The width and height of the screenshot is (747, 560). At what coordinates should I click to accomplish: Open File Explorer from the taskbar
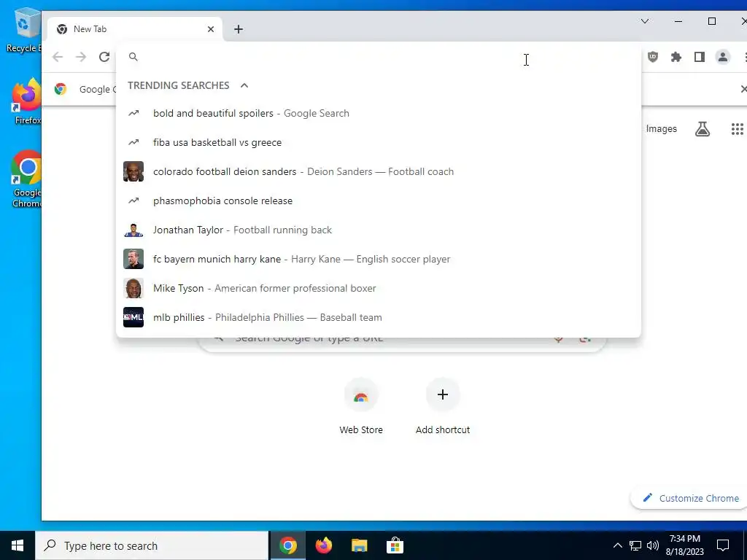click(359, 545)
